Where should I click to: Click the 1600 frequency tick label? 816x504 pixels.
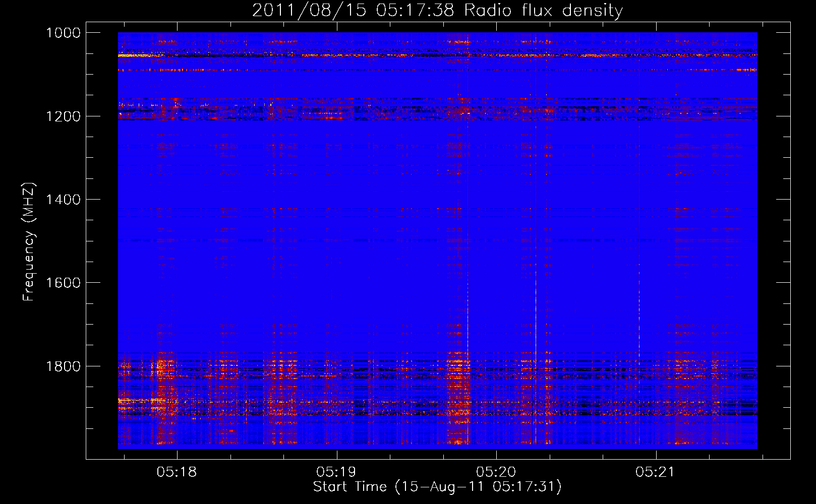(63, 283)
